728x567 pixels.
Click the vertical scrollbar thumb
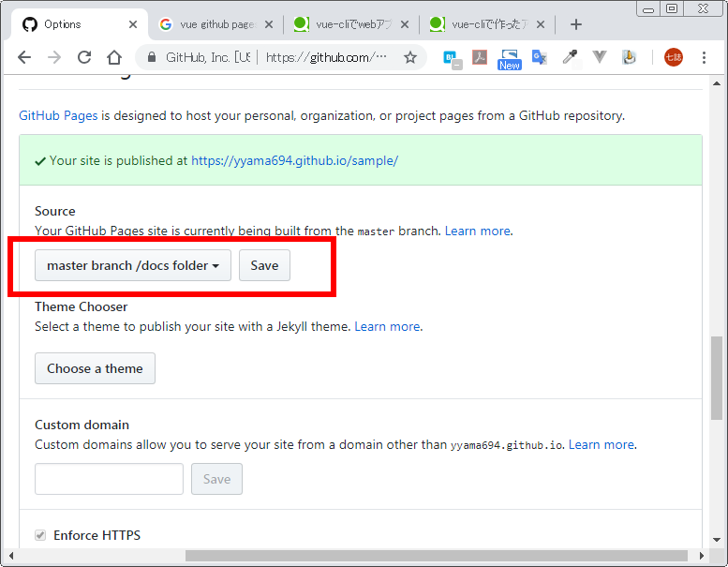pyautogui.click(x=717, y=378)
